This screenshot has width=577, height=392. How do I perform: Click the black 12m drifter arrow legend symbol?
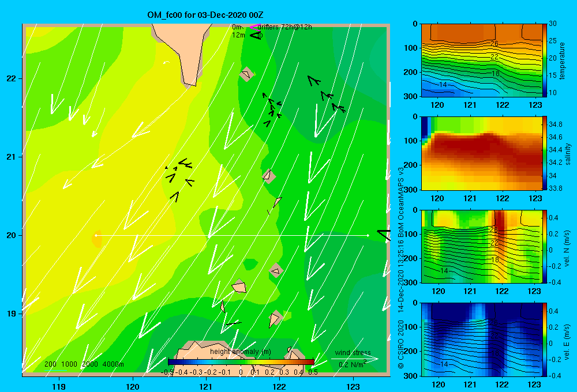click(x=256, y=35)
